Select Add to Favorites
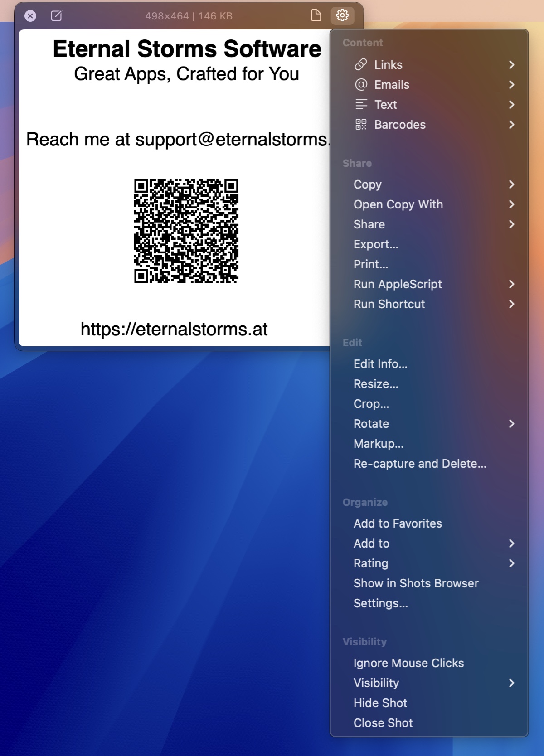The image size is (544, 756). point(429,523)
